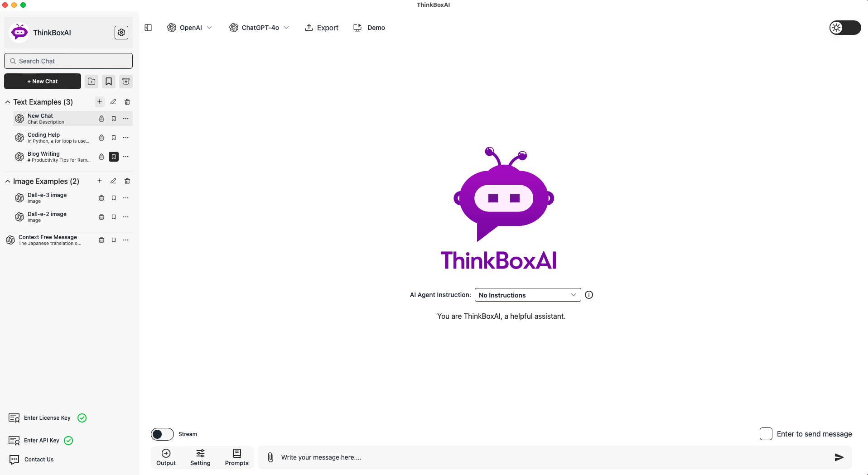Open more options for New Chat
Image resolution: width=868 pixels, height=475 pixels.
point(126,119)
